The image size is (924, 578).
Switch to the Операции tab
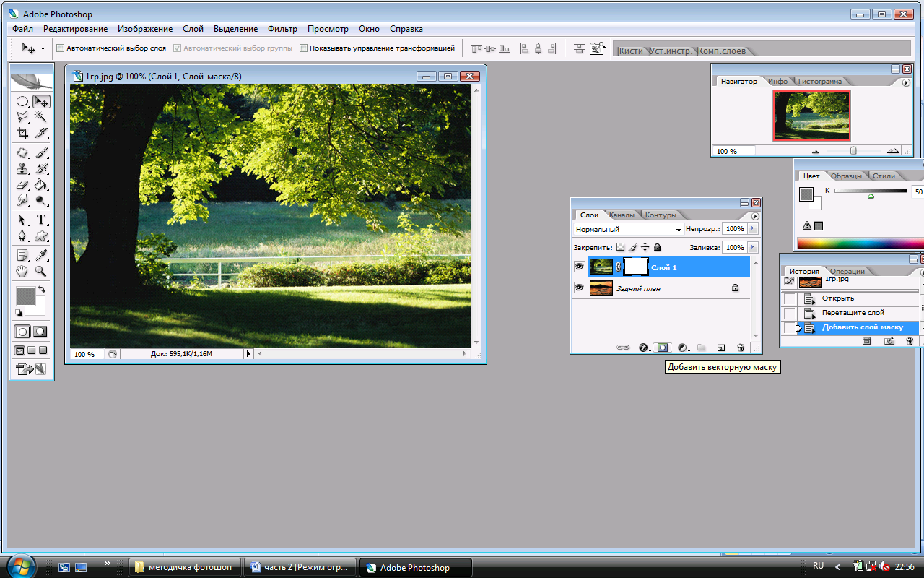click(x=847, y=272)
